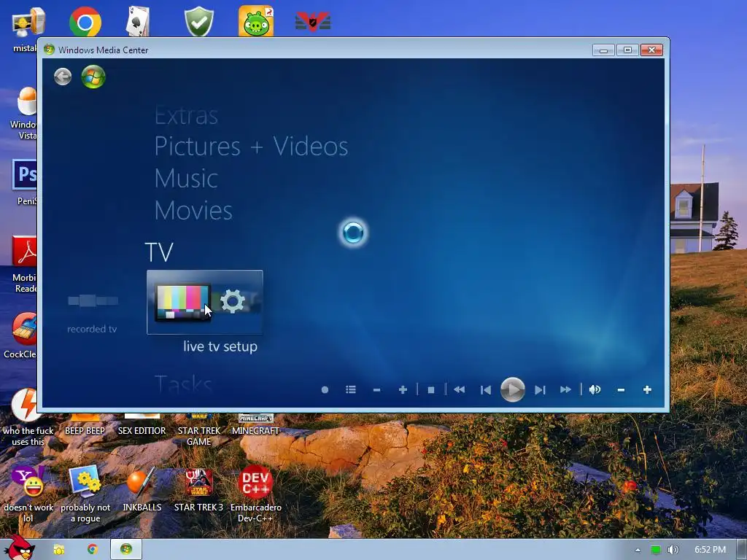Open the playing cards Solitaire desktop icon
This screenshot has width=747, height=560.
coord(138,21)
